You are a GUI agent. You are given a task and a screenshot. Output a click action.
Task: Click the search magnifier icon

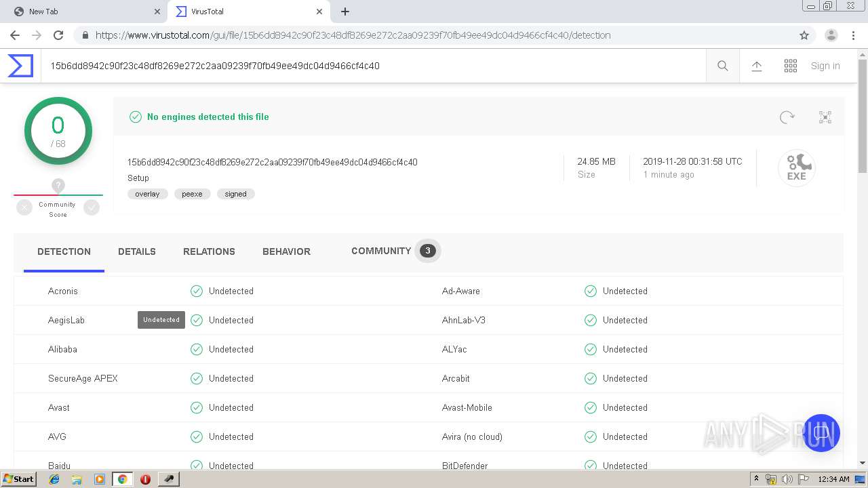point(723,66)
